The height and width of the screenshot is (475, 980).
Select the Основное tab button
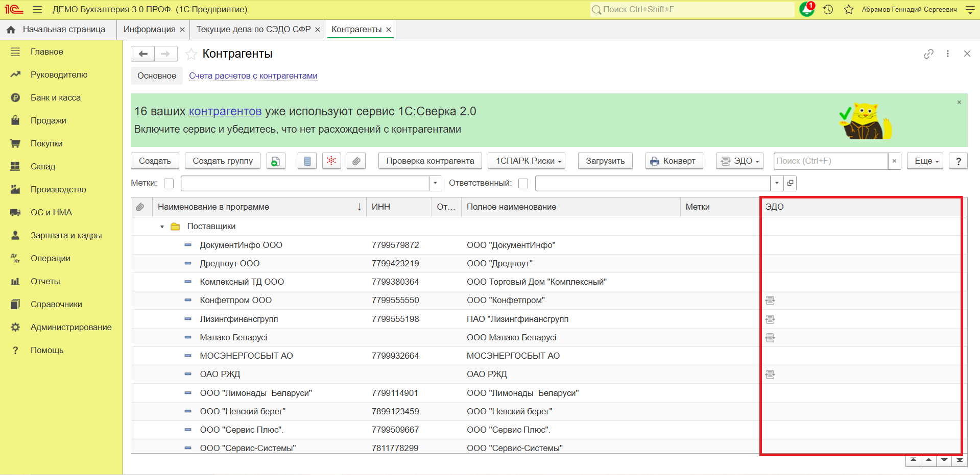coord(157,76)
